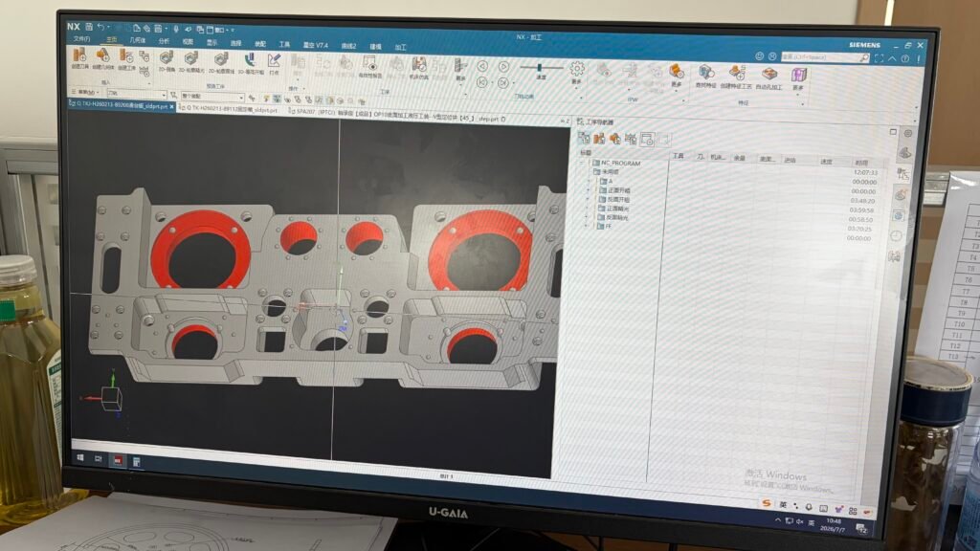This screenshot has height=551, width=980.
Task: Click the Undo arrow in quick access toolbar
Action: click(x=100, y=27)
